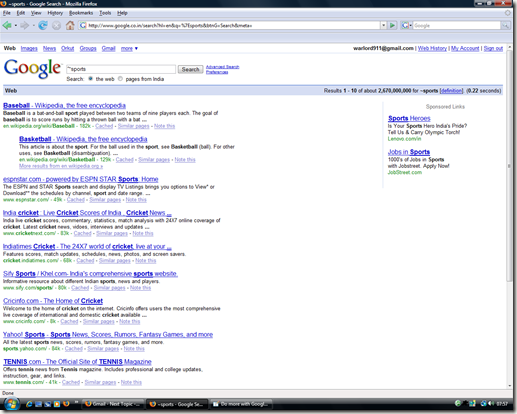Click the Firefox activity throbber icon
517x414 pixels.
pos(507,13)
